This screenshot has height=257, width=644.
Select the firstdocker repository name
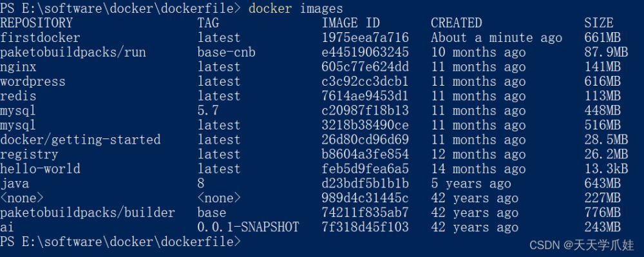tap(40, 38)
